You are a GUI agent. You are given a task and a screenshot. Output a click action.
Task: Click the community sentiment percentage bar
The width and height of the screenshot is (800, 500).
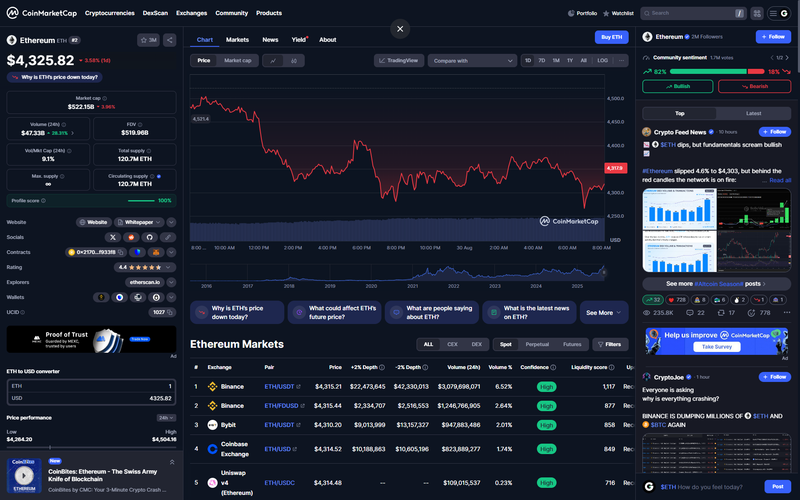[718, 72]
